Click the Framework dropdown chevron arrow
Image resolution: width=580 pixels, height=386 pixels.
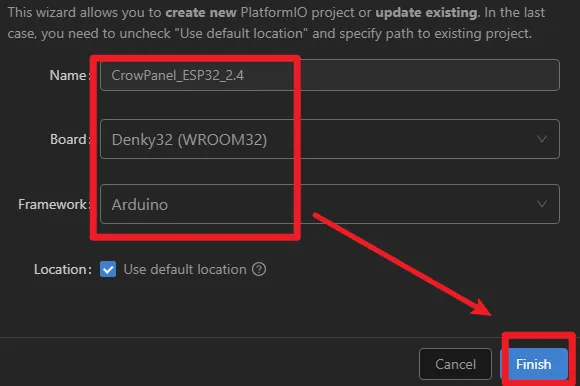(542, 204)
